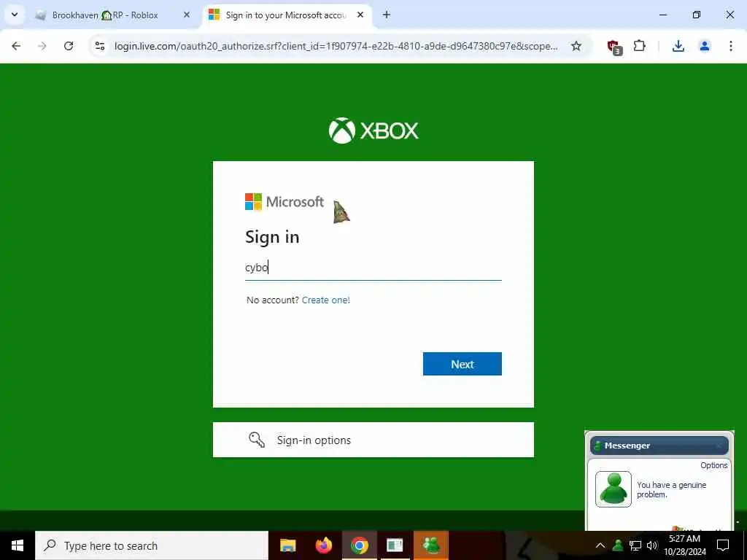Reload the current page
The width and height of the screenshot is (747, 560).
click(69, 46)
